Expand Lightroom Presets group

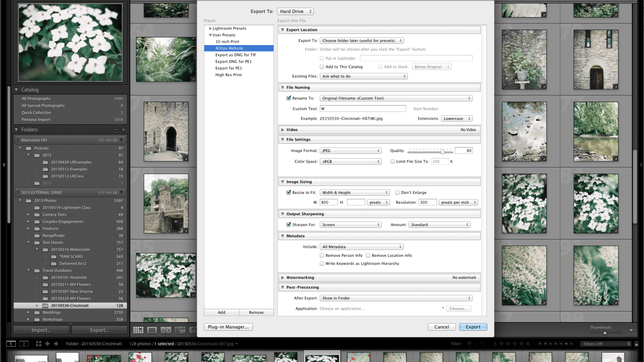click(210, 28)
